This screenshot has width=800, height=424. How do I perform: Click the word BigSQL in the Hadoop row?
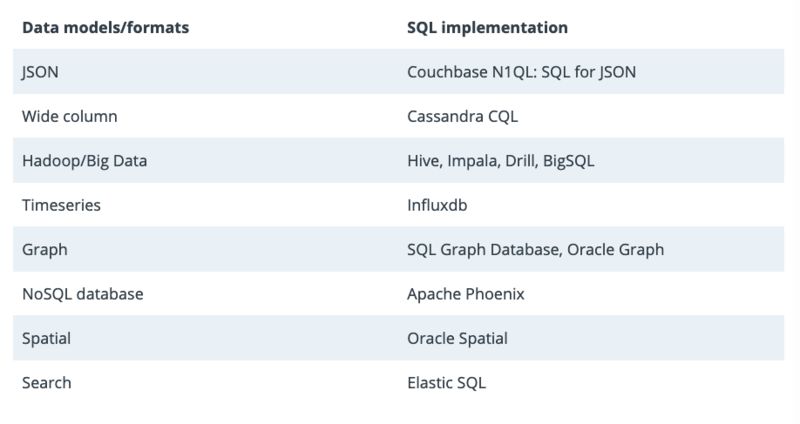568,160
